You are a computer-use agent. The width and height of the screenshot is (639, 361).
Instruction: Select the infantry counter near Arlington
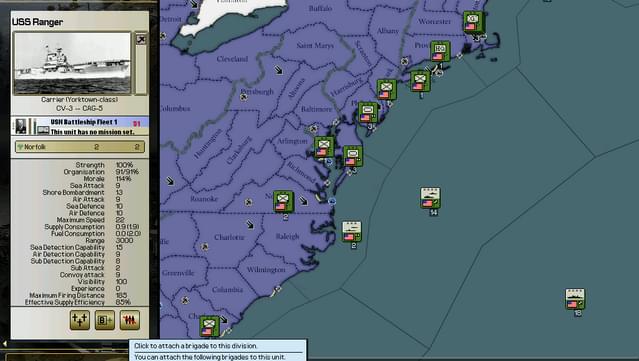point(324,147)
